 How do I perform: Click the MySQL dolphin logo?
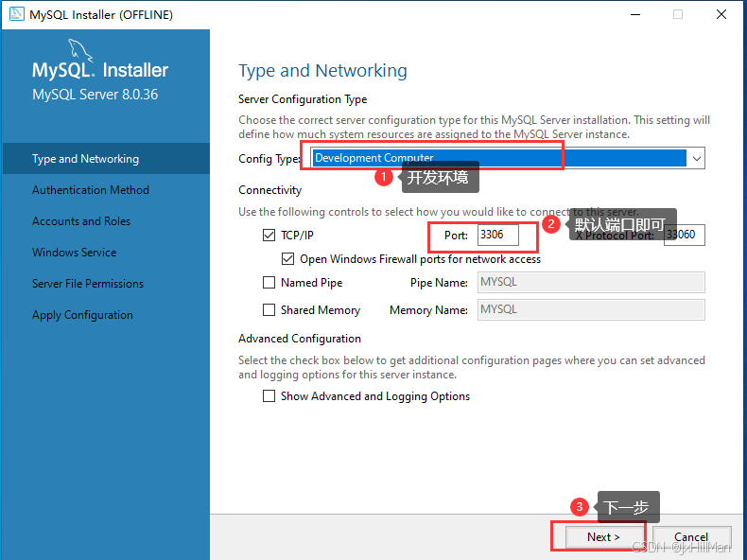pyautogui.click(x=80, y=50)
